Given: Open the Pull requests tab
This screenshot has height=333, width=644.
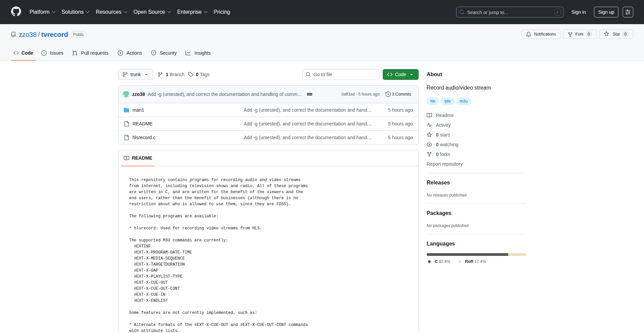Looking at the screenshot, I should pos(91,53).
